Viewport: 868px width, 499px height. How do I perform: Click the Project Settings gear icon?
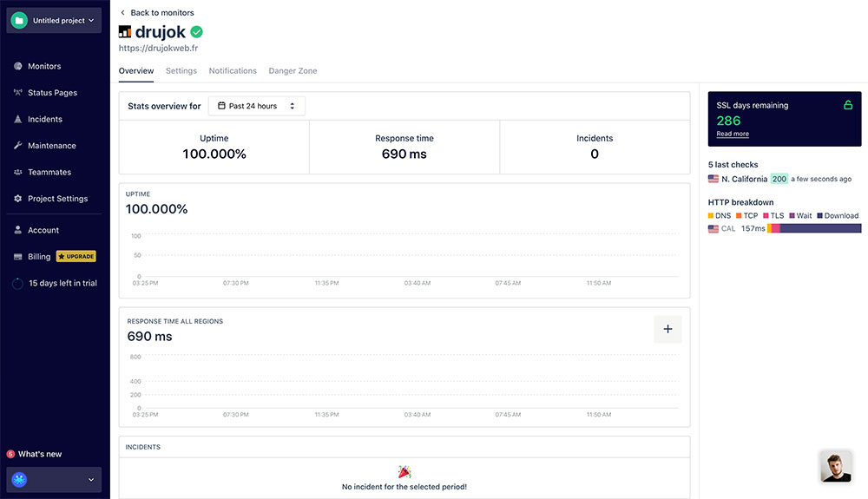click(x=17, y=199)
